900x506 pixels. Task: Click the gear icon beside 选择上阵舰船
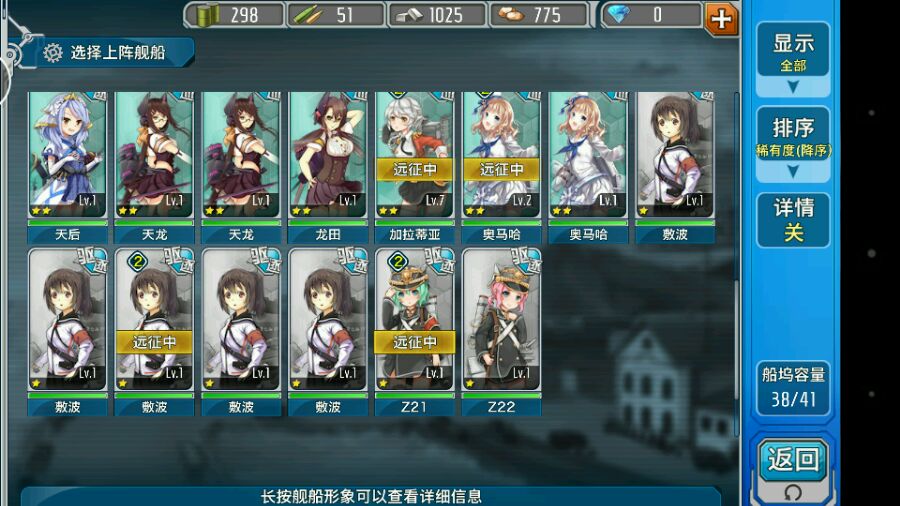pos(52,53)
